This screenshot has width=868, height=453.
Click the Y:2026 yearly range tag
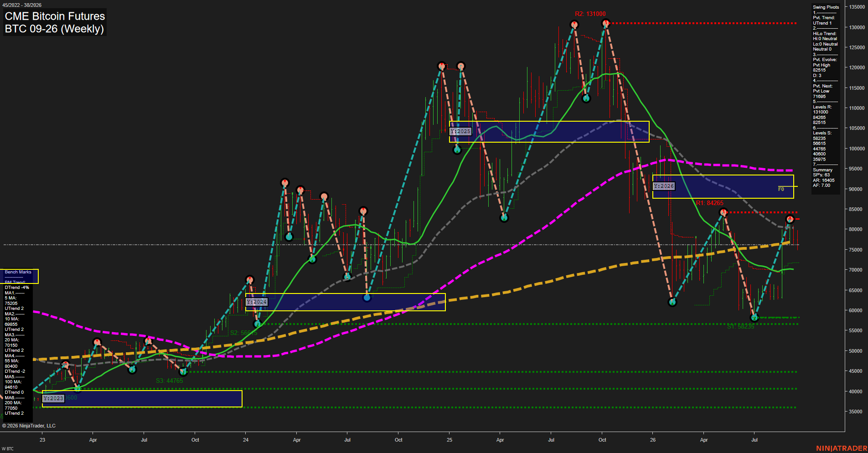[664, 186]
